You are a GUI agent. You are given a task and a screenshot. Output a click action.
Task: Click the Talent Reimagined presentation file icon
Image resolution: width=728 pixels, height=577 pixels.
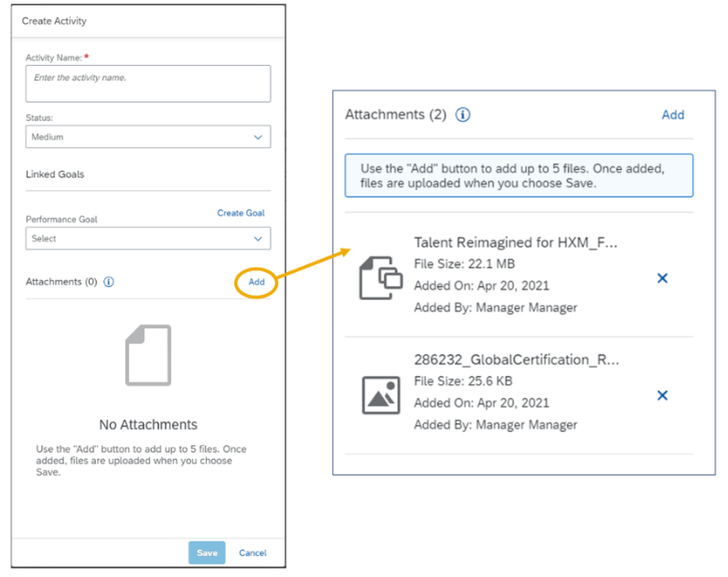point(380,278)
